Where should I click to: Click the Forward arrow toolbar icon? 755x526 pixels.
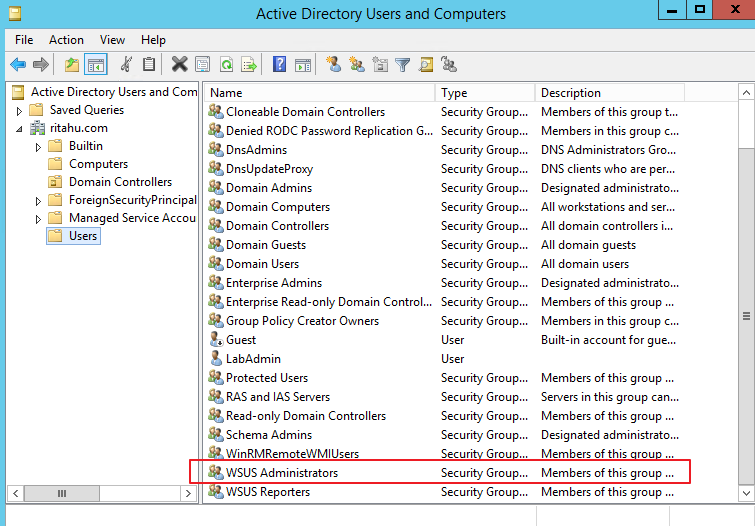coord(41,64)
